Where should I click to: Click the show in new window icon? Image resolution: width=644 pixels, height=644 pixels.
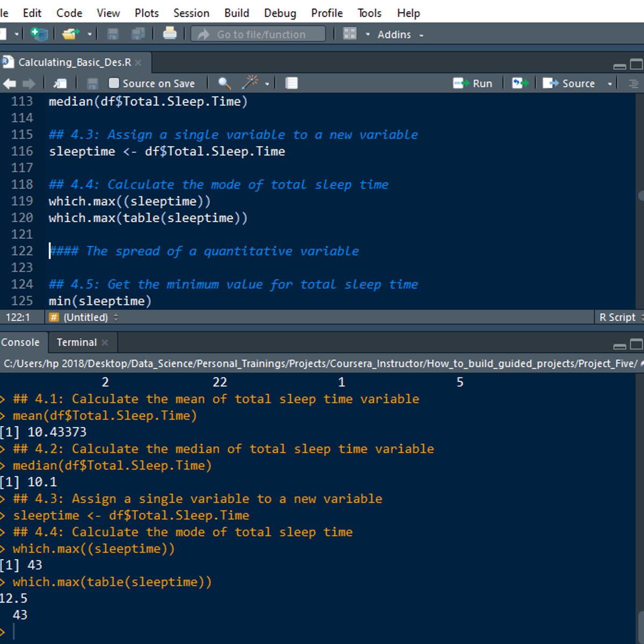pyautogui.click(x=60, y=83)
